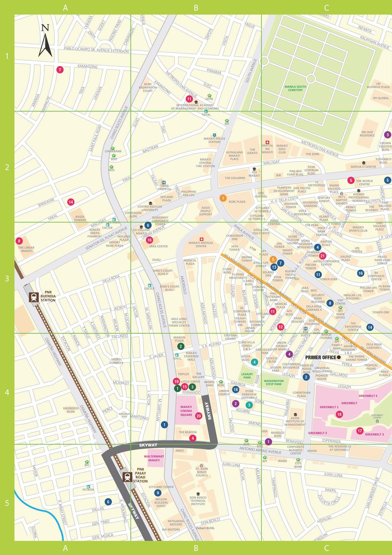Click pink marker 8 above The Linear Makati

click(x=19, y=241)
